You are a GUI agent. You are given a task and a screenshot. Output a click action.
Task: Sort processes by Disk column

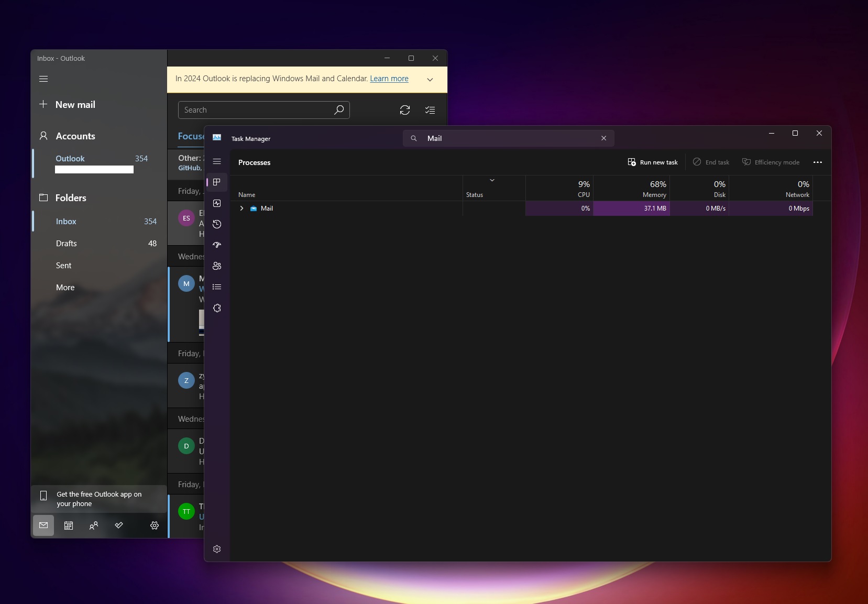[699, 189]
